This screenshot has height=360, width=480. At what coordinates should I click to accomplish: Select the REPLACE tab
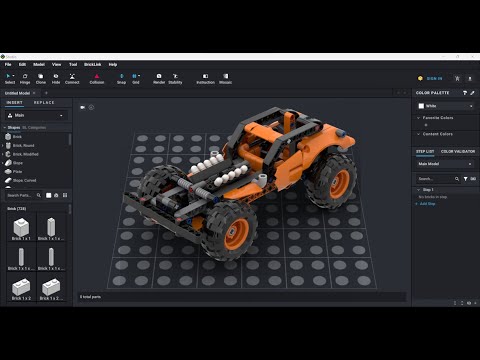click(44, 103)
